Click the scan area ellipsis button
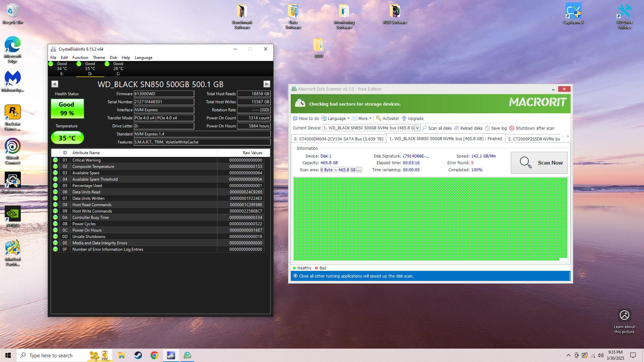The height and width of the screenshot is (362, 644). [x=359, y=170]
